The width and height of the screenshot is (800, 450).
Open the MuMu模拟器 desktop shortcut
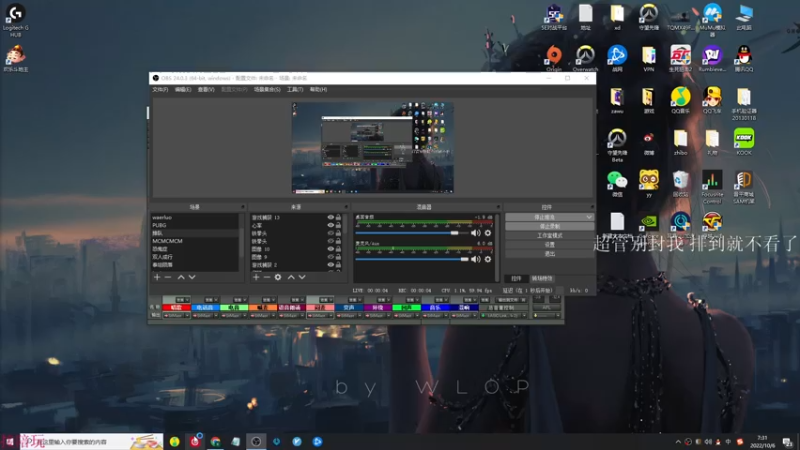click(712, 19)
